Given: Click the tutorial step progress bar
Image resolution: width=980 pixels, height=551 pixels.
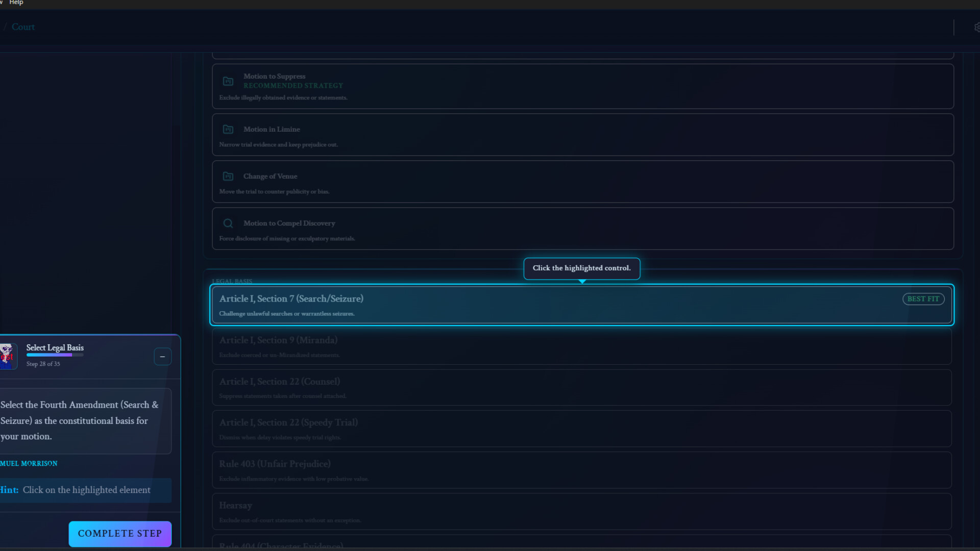Looking at the screenshot, I should [x=55, y=355].
